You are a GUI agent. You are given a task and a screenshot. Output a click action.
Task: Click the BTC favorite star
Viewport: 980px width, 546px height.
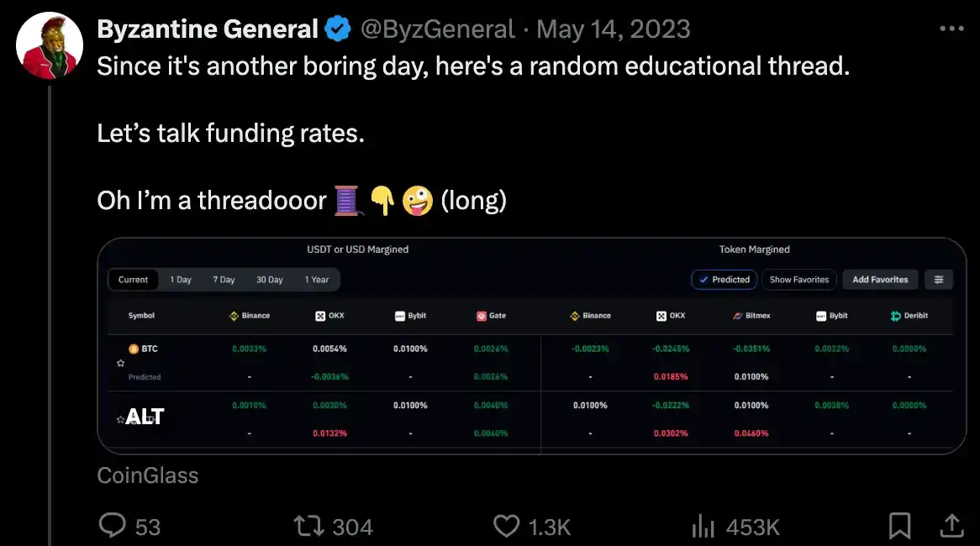point(120,363)
